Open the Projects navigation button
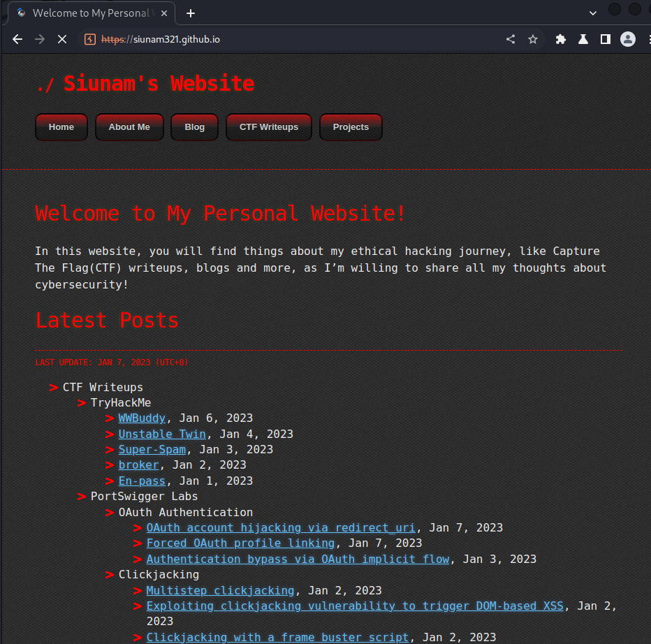 point(351,127)
